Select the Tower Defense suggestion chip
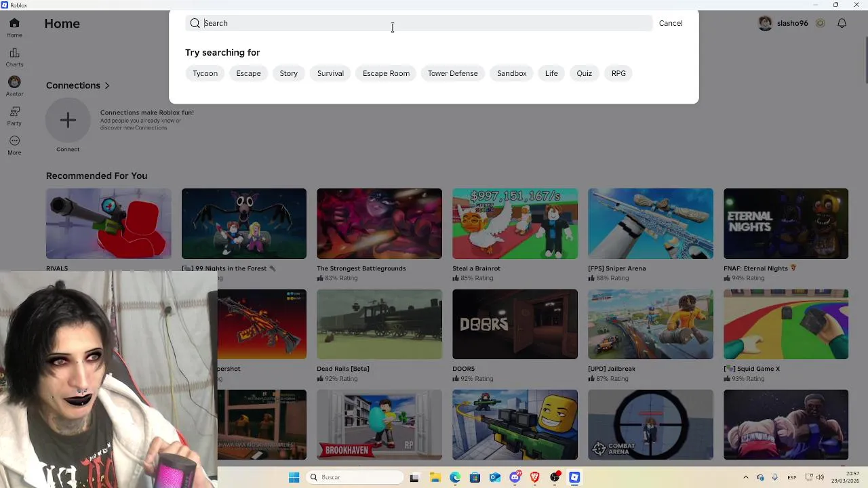The height and width of the screenshot is (488, 868). pyautogui.click(x=452, y=73)
